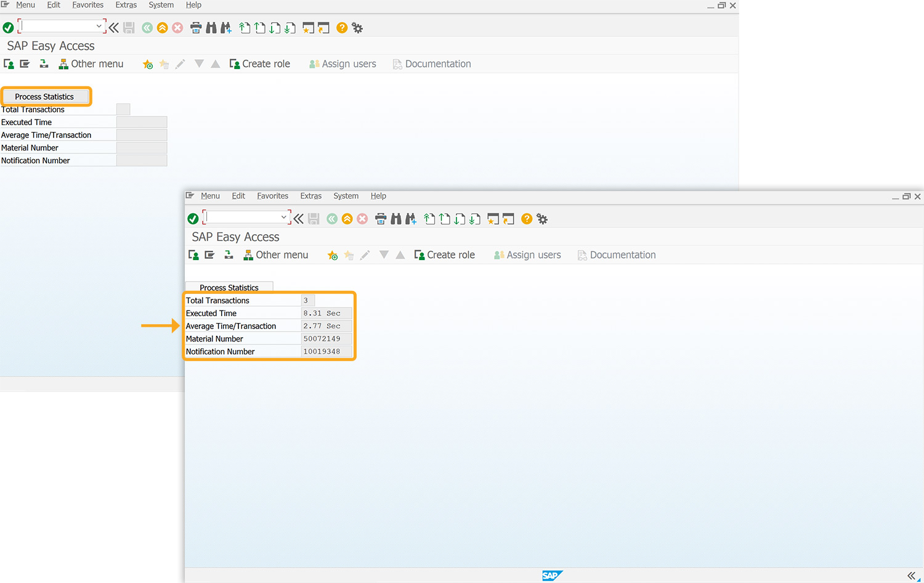
Task: Click Create New Session icon in front window
Action: point(493,219)
